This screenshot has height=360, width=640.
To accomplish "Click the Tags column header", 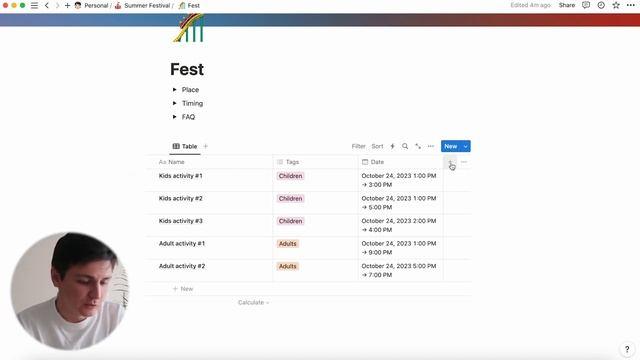I will [x=315, y=162].
